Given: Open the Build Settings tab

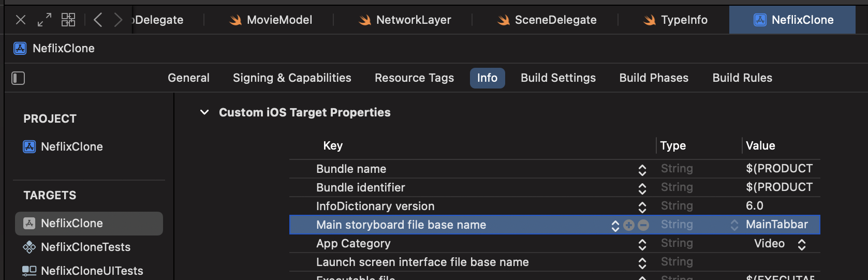Looking at the screenshot, I should point(558,78).
